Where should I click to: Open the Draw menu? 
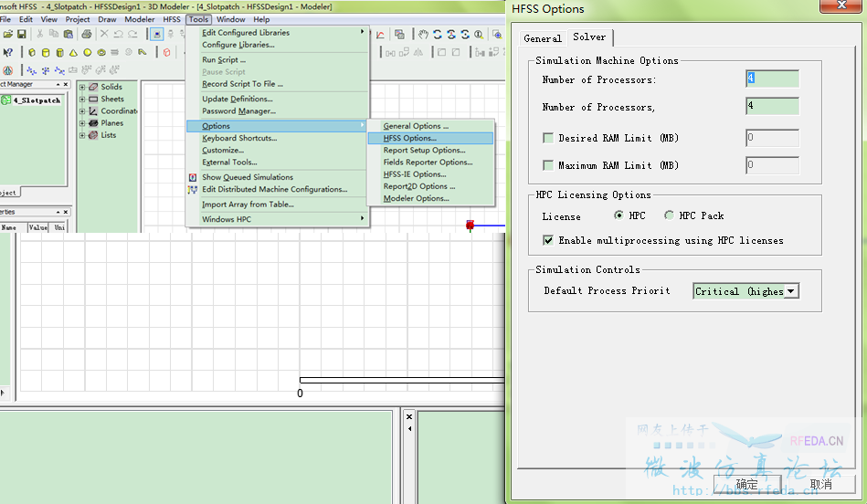107,19
